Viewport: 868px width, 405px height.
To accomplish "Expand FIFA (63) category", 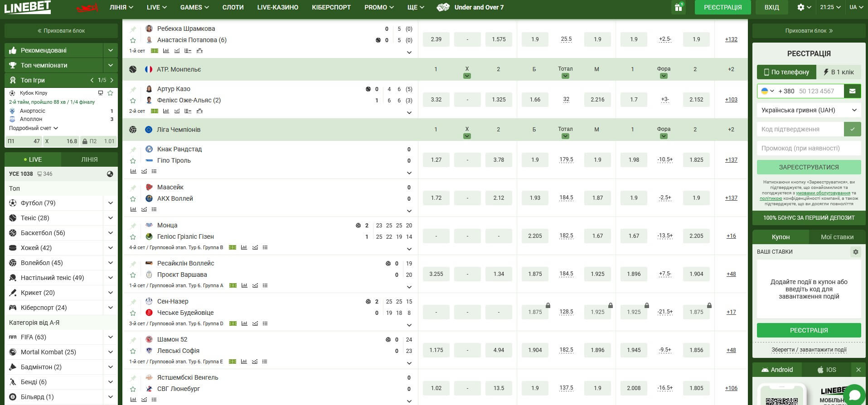I will click(x=110, y=337).
